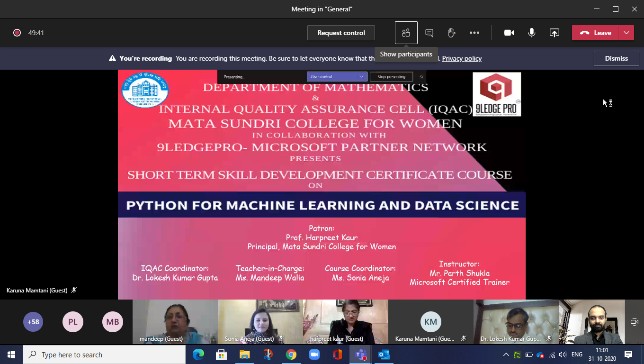The image size is (644, 364).
Task: Click the battery status tray icon
Action: click(529, 355)
